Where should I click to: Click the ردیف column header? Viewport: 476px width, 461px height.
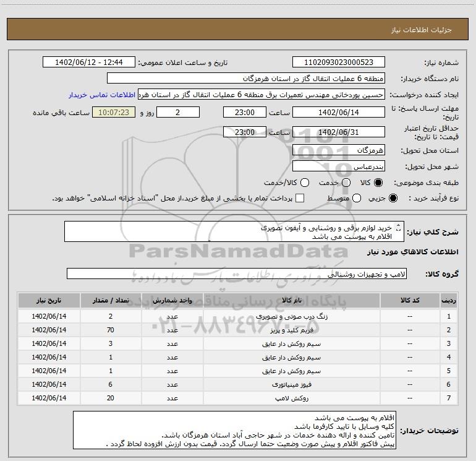(449, 301)
